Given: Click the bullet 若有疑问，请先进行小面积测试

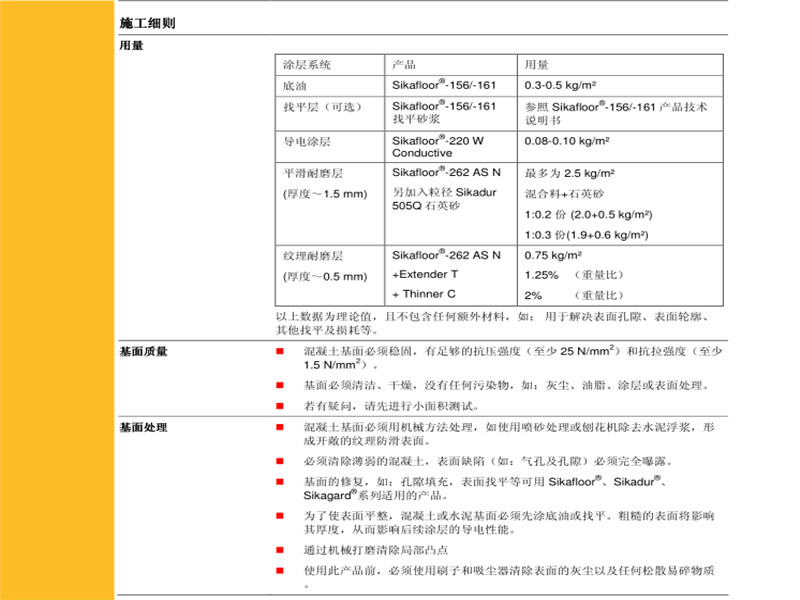Looking at the screenshot, I should pos(392,406).
